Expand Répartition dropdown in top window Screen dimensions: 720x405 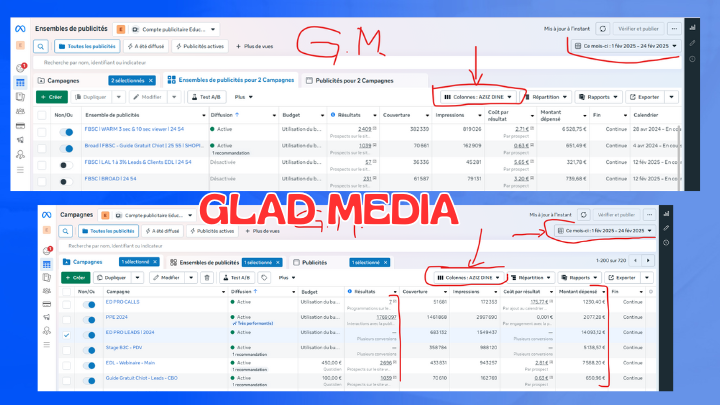pos(546,97)
